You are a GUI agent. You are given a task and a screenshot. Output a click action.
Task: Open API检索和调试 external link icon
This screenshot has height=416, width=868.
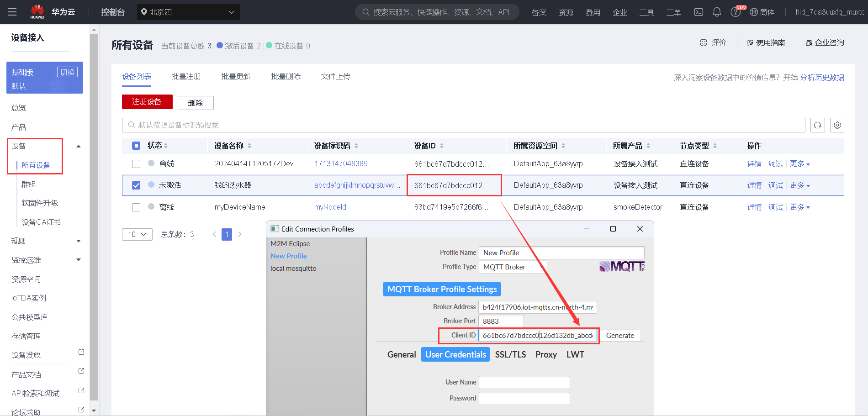point(81,390)
